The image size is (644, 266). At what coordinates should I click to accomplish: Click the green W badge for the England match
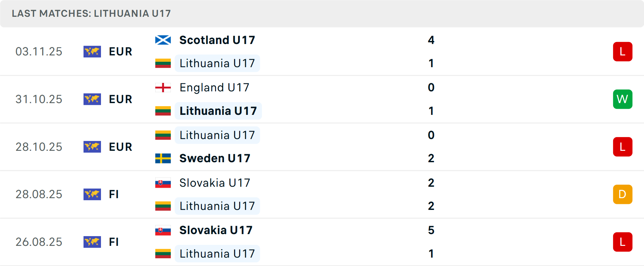[623, 99]
